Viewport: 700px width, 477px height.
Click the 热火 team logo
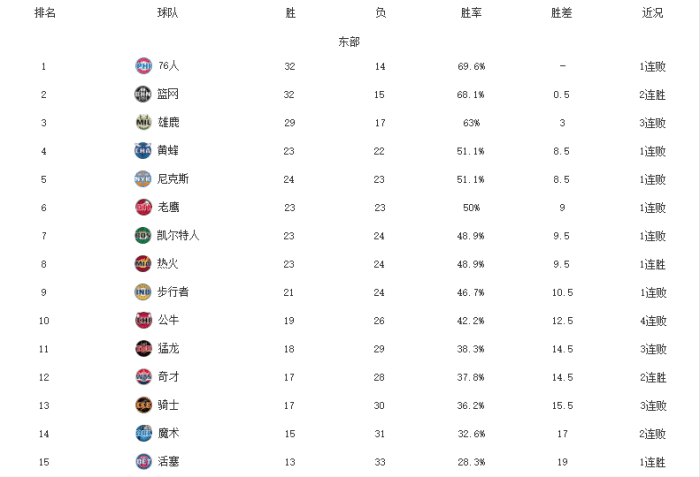(x=142, y=264)
